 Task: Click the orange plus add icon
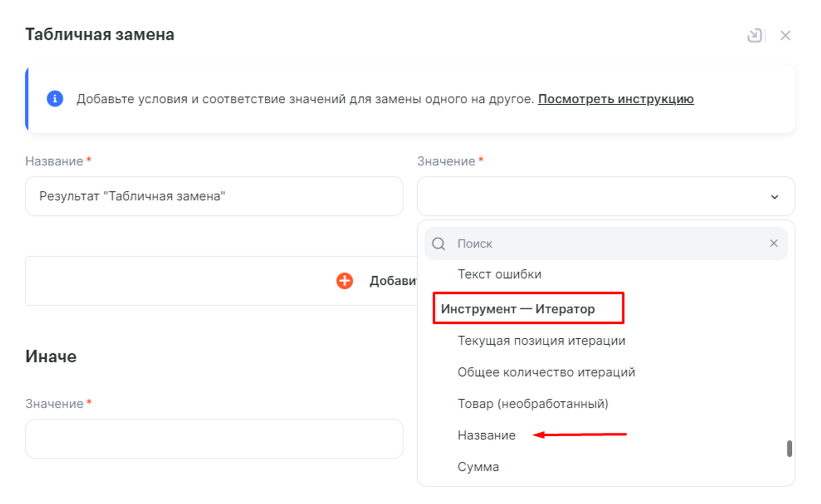coord(345,281)
